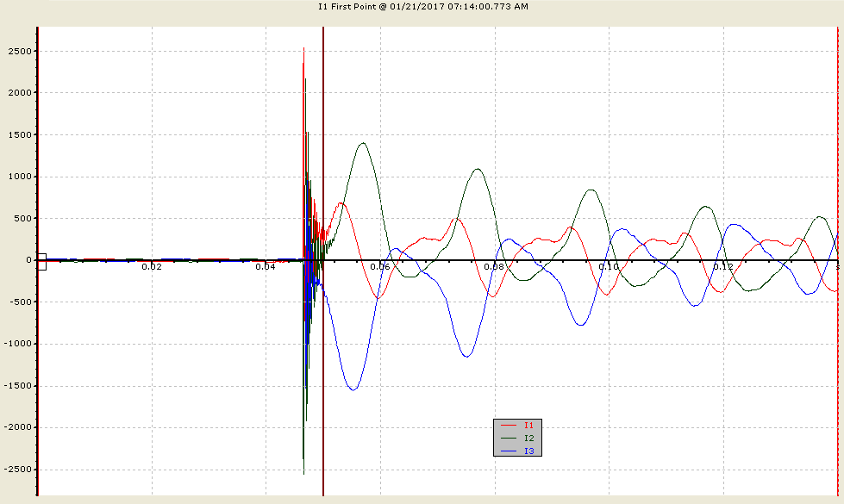Select the I2 label in the legend
This screenshot has height=504, width=844.
(528, 439)
